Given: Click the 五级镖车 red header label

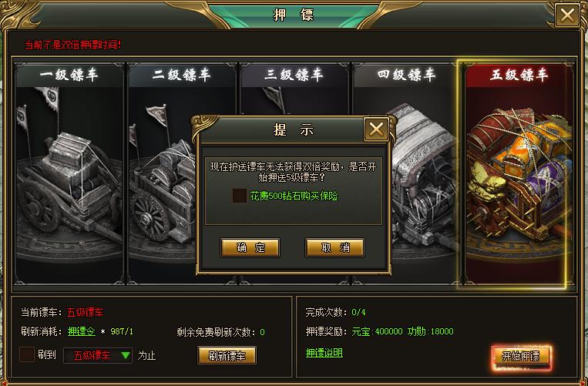Looking at the screenshot, I should point(519,75).
